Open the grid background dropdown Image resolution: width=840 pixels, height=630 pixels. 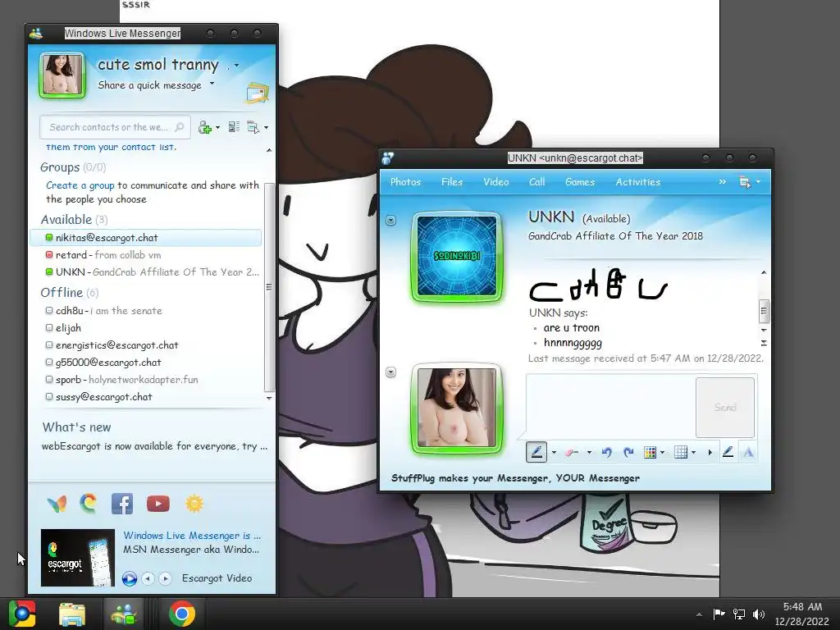[693, 453]
